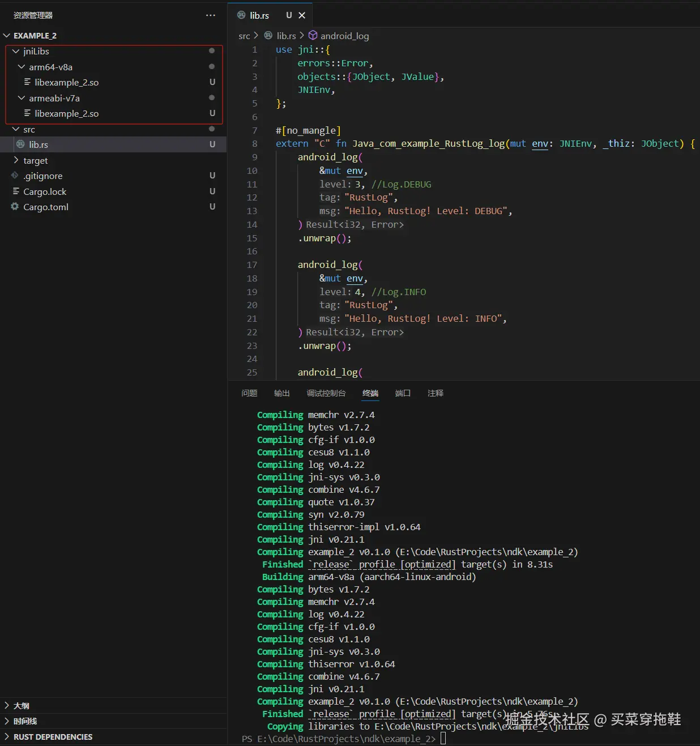Select lib.rs in the explorer tree
This screenshot has height=746, width=700.
[x=113, y=144]
